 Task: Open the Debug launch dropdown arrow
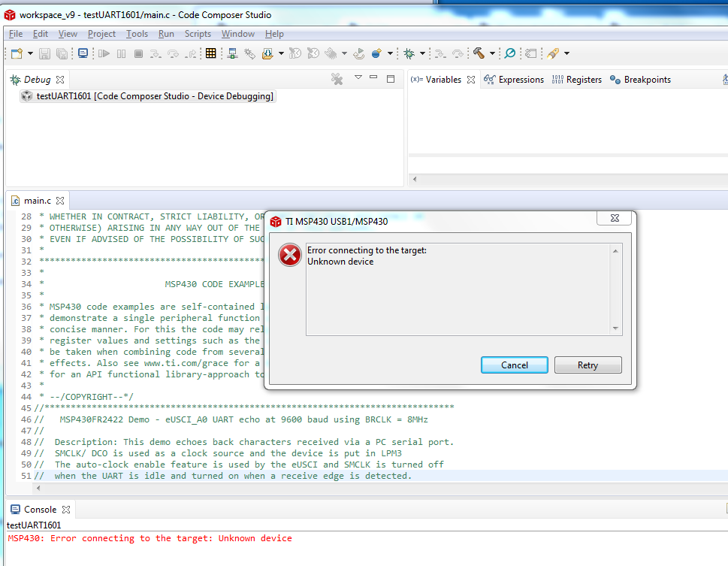click(422, 53)
